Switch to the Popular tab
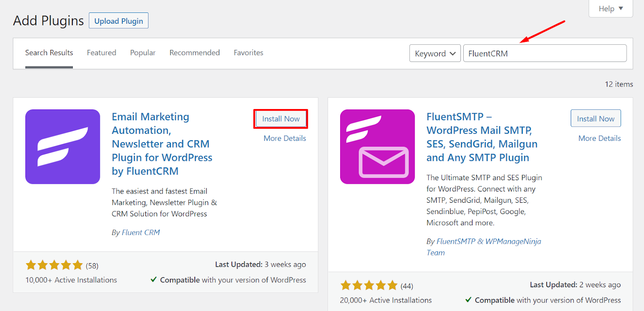This screenshot has height=311, width=644. click(x=143, y=53)
